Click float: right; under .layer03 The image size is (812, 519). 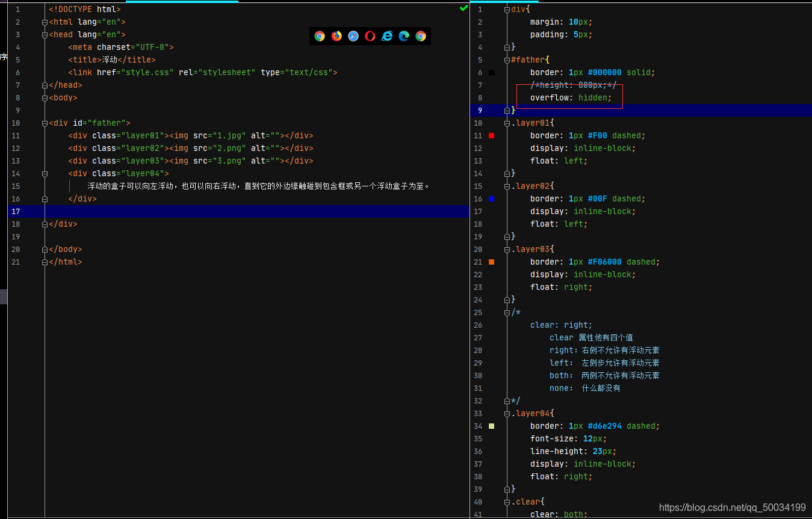click(x=562, y=287)
